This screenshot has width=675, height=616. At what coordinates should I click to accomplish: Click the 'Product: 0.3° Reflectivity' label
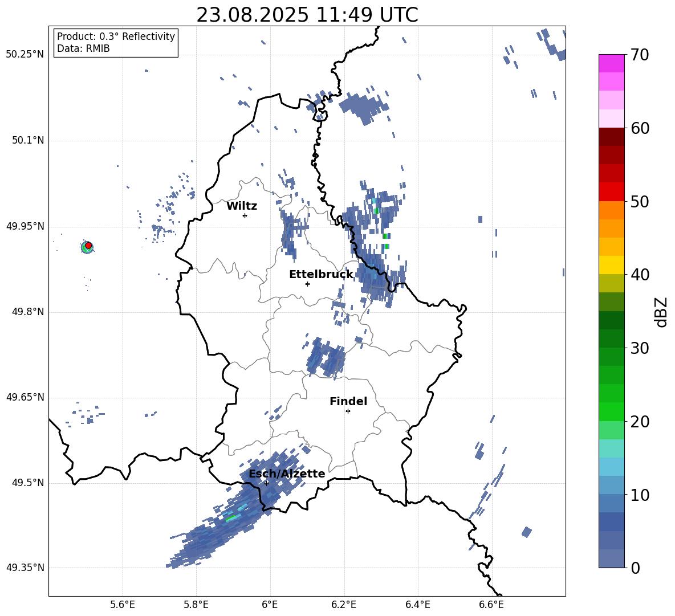click(x=116, y=36)
